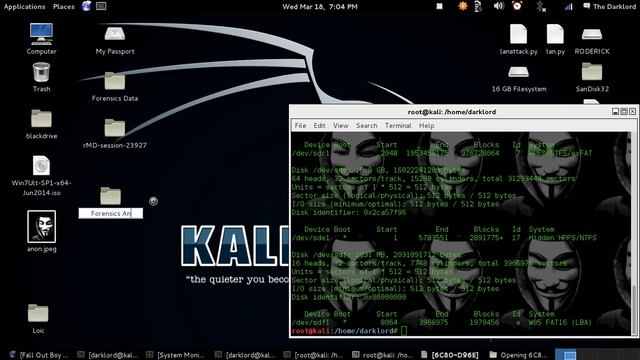Viewport: 640px width, 360px height.
Task: Open the terminal File menu
Action: [300, 126]
